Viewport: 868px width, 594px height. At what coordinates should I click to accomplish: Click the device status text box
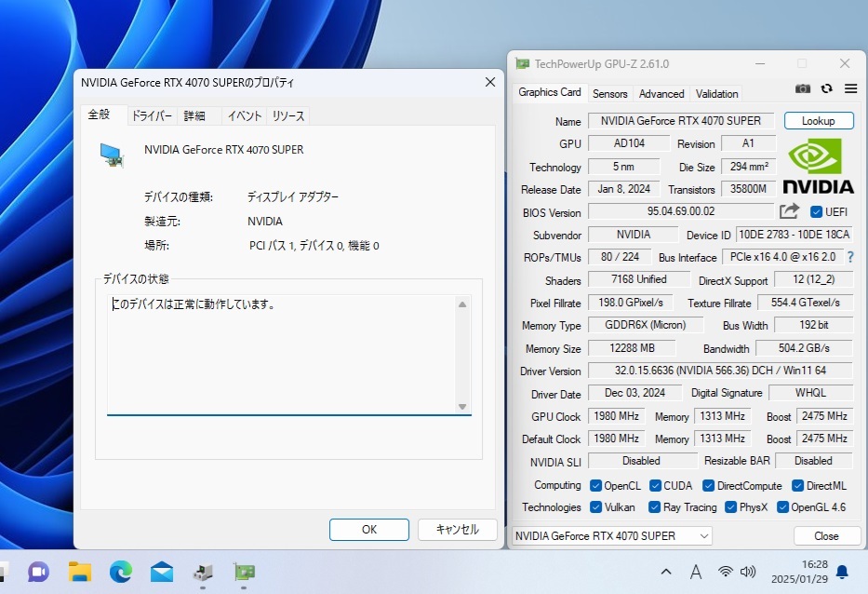tap(288, 355)
